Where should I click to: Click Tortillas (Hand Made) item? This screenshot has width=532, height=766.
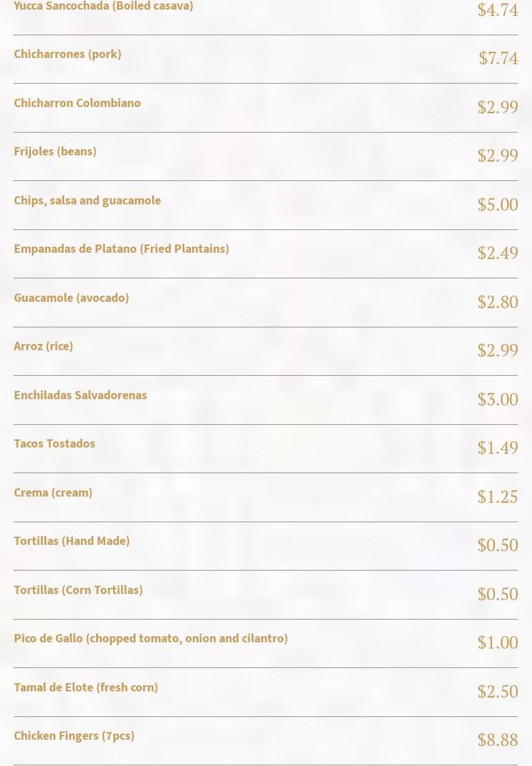72,541
